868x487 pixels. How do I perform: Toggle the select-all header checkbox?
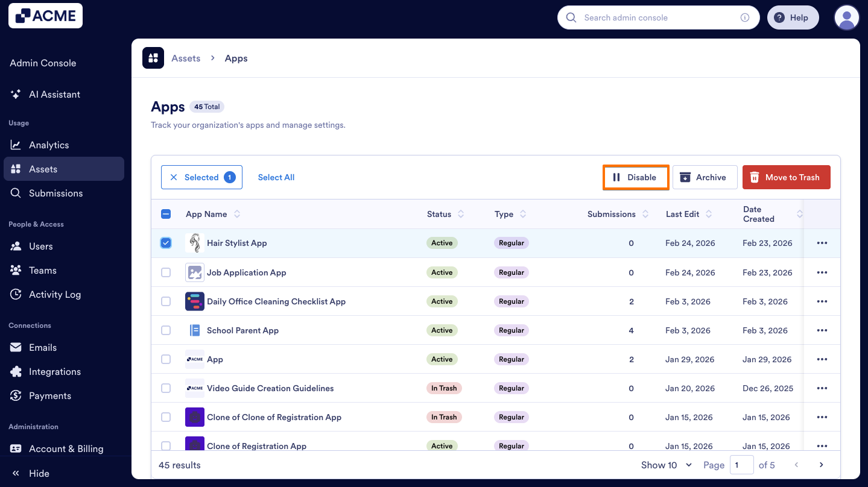point(166,214)
